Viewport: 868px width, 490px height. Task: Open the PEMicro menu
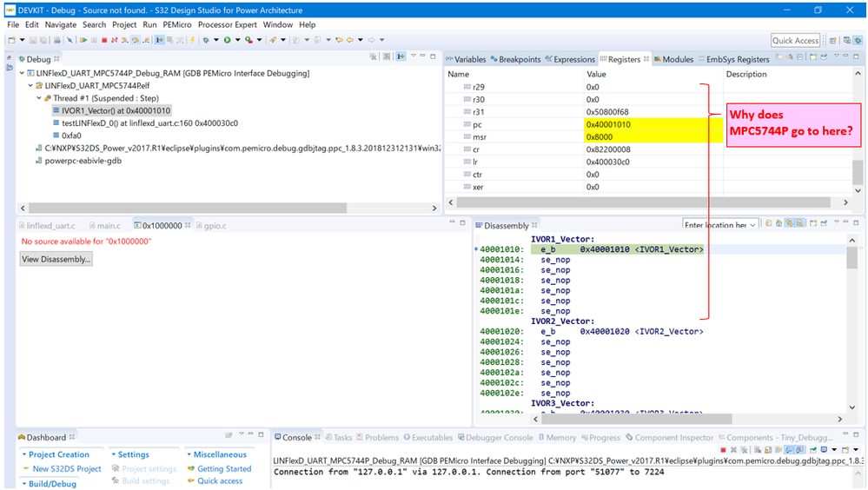[177, 24]
